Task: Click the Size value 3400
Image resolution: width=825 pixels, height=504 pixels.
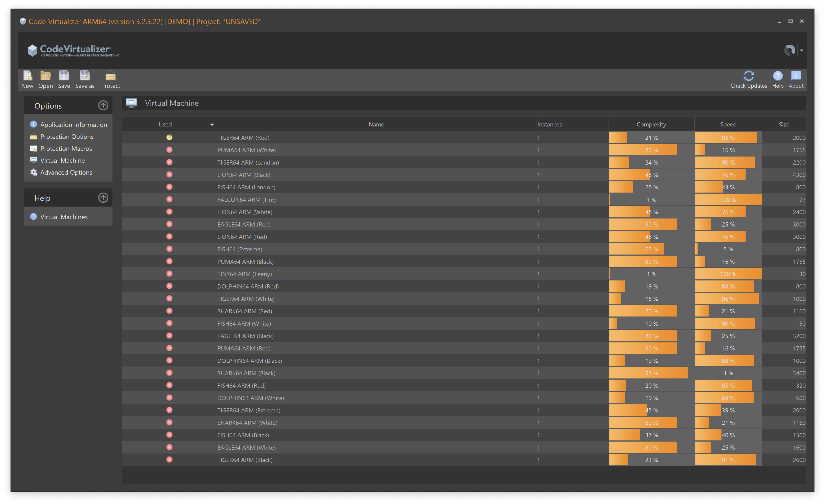Action: pyautogui.click(x=799, y=373)
